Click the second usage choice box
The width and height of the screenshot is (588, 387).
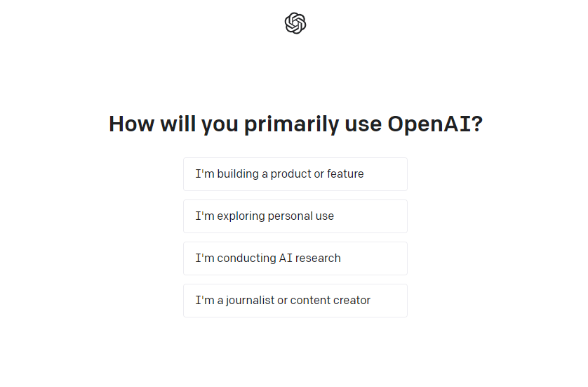click(295, 216)
